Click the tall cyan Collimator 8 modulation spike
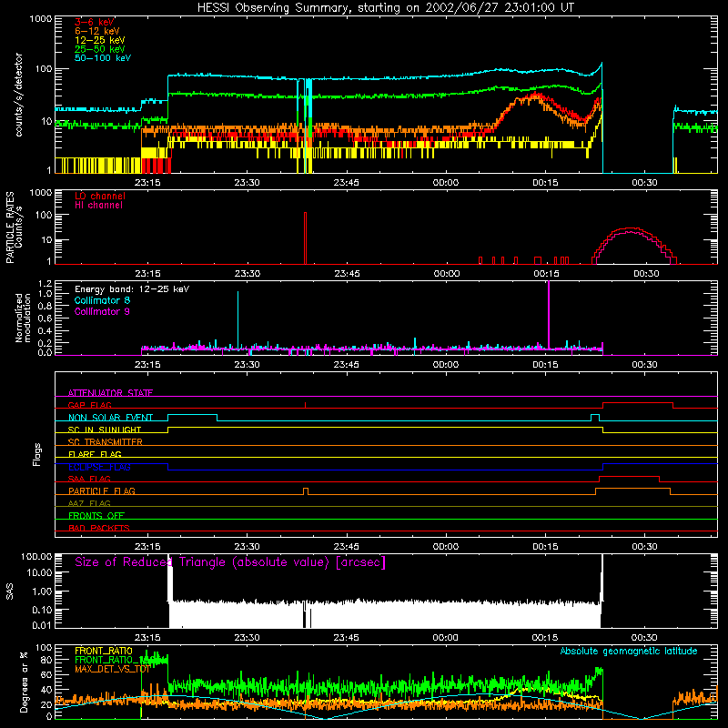This screenshot has width=728, height=728. pos(238,320)
